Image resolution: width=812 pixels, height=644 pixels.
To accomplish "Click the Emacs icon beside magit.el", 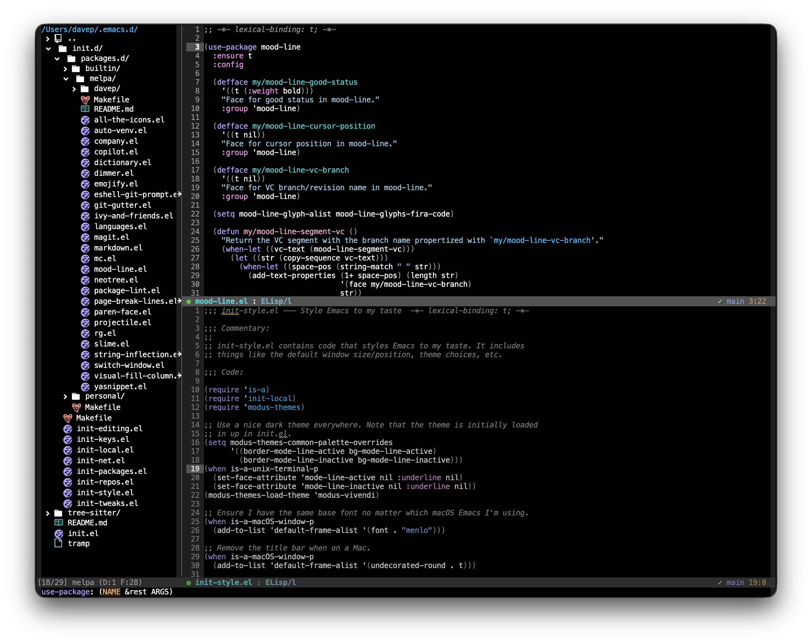I will click(x=85, y=237).
